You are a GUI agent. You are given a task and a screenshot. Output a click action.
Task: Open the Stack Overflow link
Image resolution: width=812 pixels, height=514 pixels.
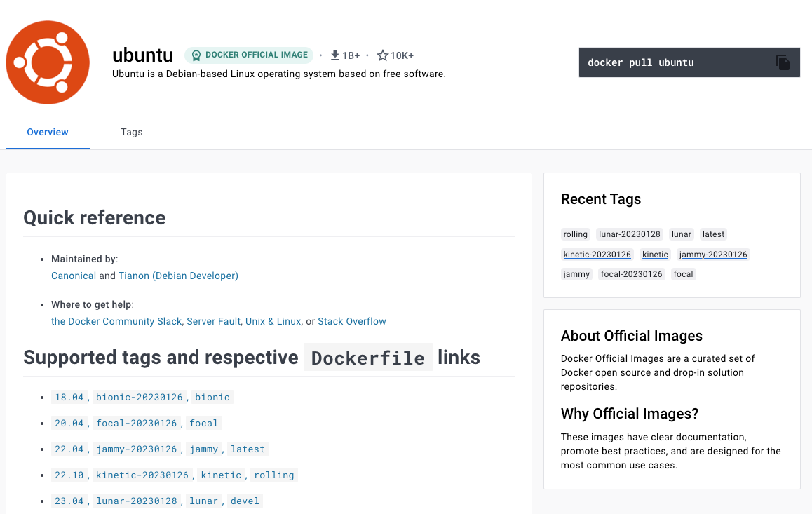tap(351, 321)
